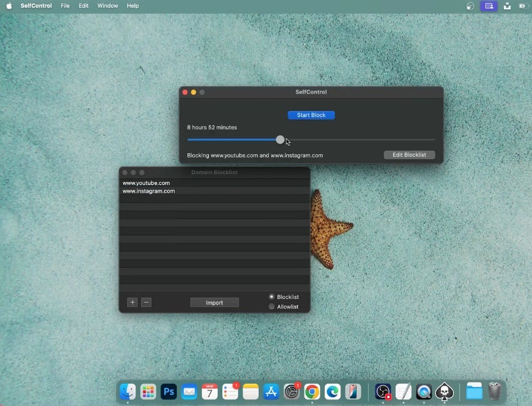The image size is (532, 406).
Task: Open the iPhone simulator dock icon
Action: coord(353,392)
